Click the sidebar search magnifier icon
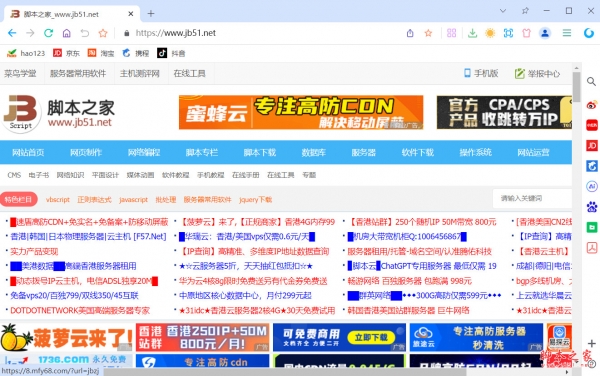The width and height of the screenshot is (600, 376). pyautogui.click(x=592, y=81)
